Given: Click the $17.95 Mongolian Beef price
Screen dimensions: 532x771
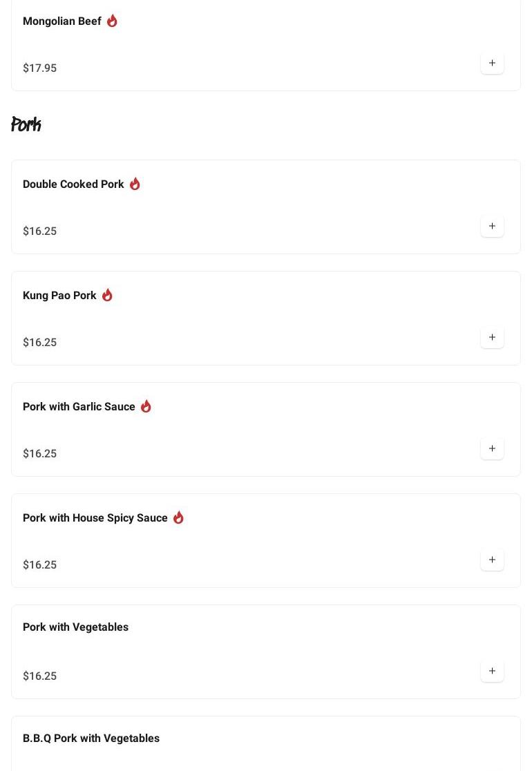Looking at the screenshot, I should [40, 68].
